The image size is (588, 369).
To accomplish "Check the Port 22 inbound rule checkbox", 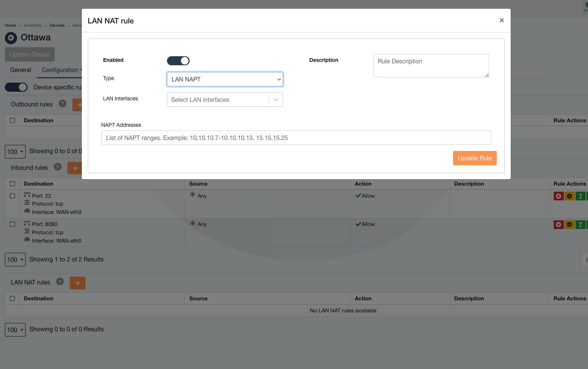I will [x=12, y=196].
